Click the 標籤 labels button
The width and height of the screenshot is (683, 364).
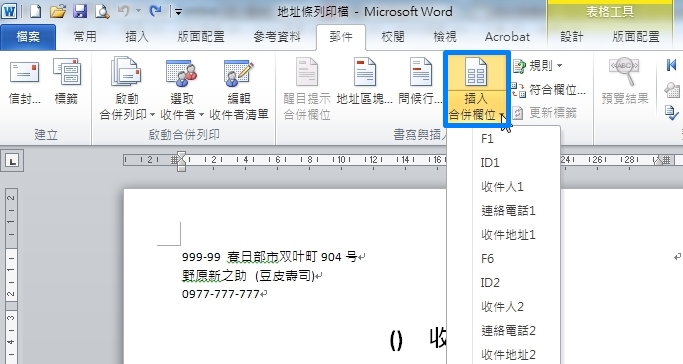pyautogui.click(x=66, y=82)
